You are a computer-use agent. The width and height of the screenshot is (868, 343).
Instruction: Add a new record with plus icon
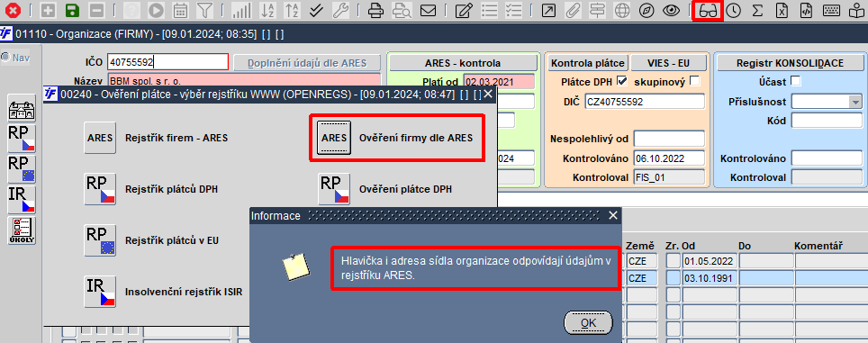coord(48,10)
